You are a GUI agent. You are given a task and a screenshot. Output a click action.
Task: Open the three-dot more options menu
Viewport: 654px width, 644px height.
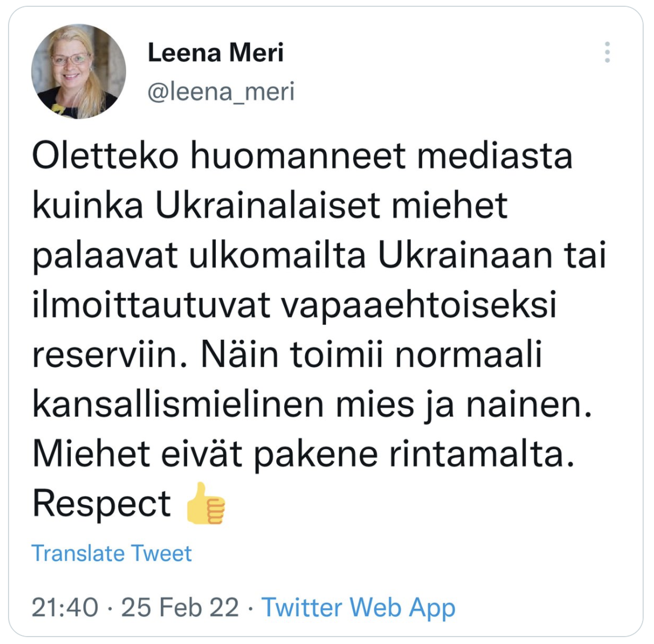coord(607,52)
